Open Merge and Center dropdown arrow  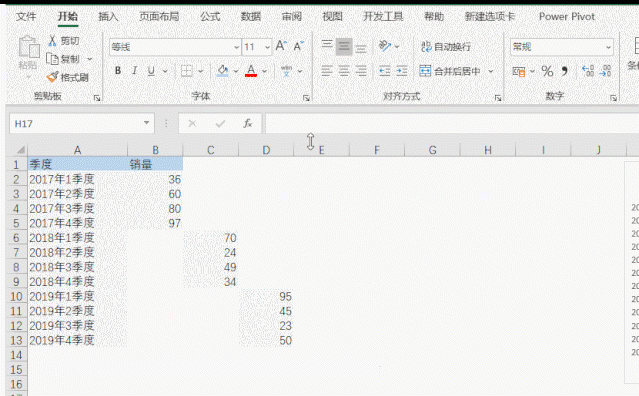[x=491, y=71]
